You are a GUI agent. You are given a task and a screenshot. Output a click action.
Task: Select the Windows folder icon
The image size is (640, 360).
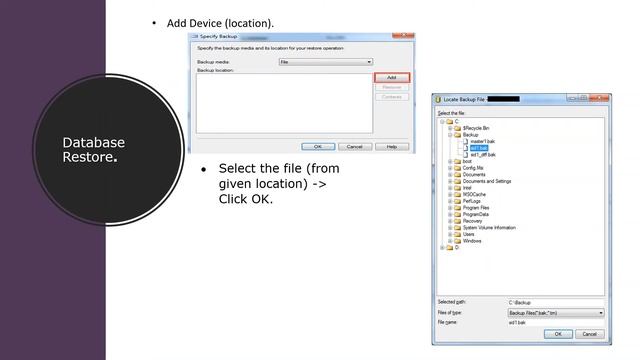click(458, 241)
